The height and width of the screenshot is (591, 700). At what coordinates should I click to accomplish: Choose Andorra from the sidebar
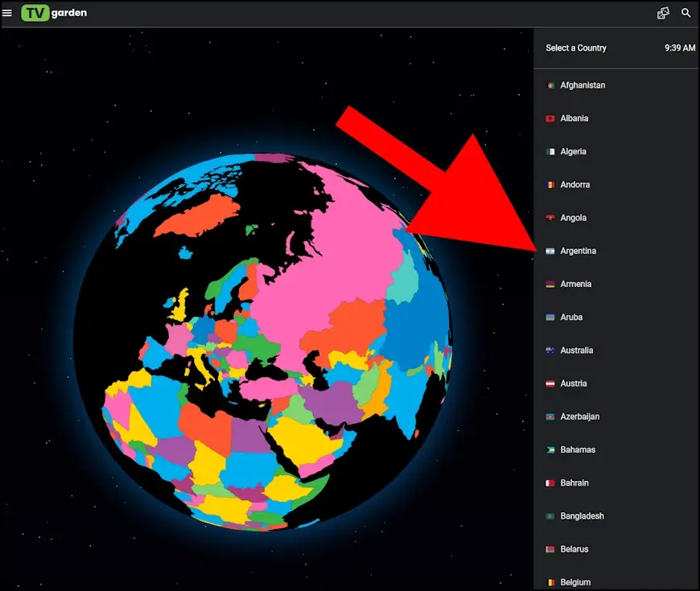[574, 185]
